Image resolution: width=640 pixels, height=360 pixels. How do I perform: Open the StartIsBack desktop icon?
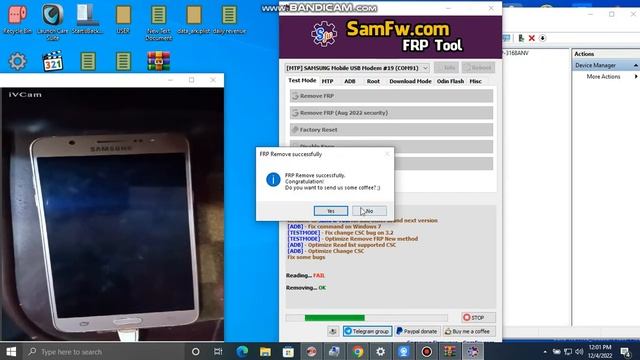pos(88,20)
